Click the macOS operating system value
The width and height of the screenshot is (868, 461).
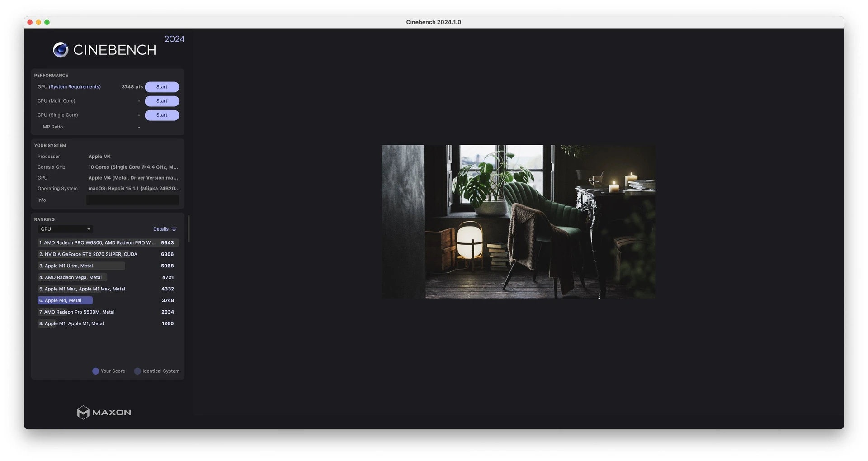134,189
